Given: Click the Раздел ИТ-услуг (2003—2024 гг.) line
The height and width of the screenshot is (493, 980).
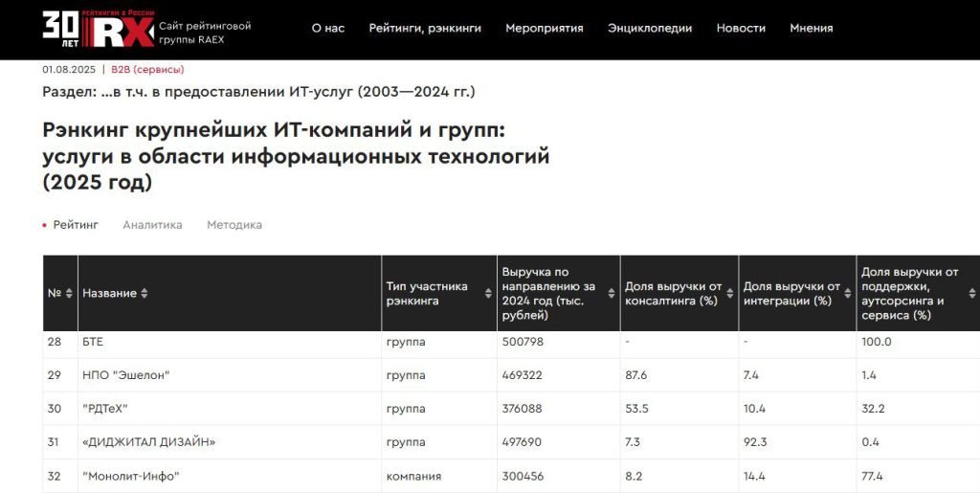Looking at the screenshot, I should click(x=258, y=92).
